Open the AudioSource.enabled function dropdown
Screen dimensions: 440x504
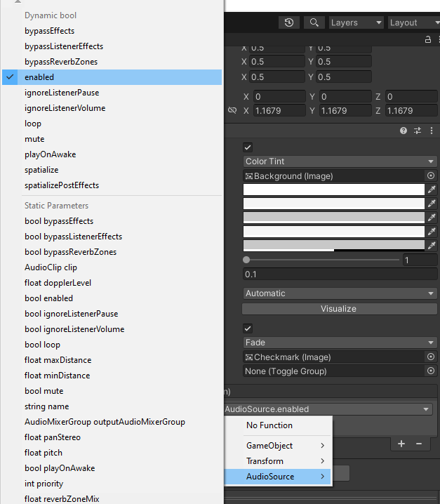[x=327, y=409]
